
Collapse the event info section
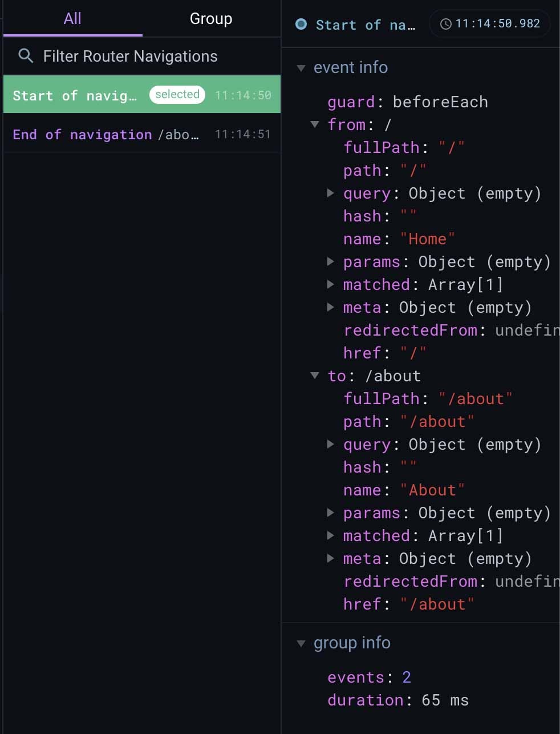click(x=301, y=68)
